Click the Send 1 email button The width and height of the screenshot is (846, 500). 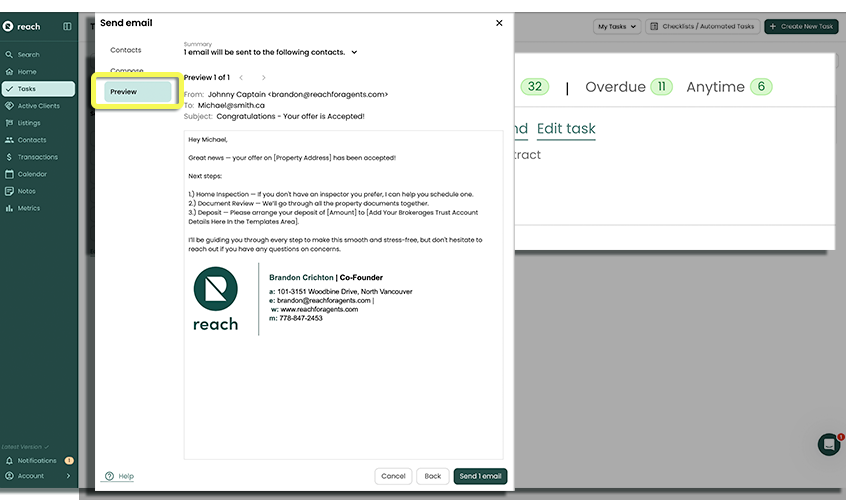480,476
